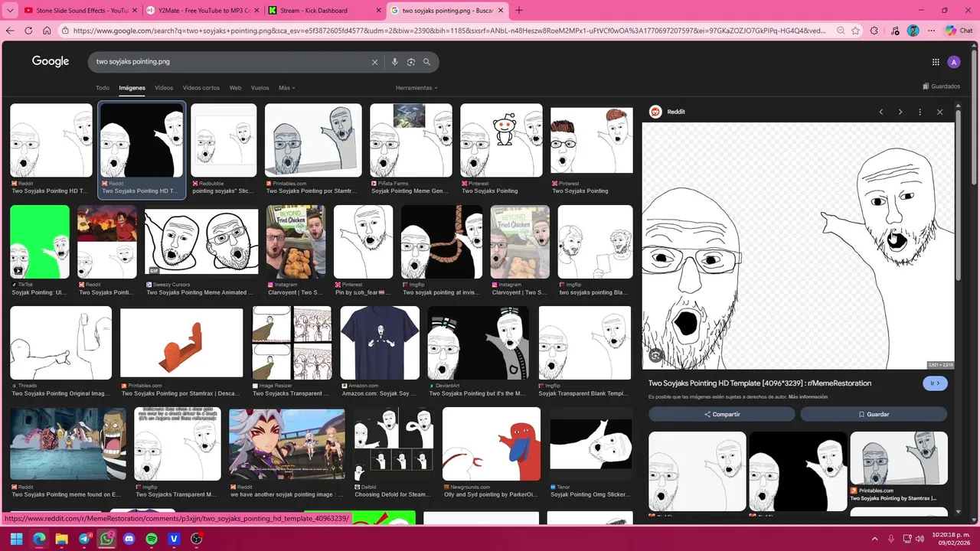Viewport: 980px width, 551px height.
Task: Open the Threads Original Image thumbnail
Action: coord(60,343)
